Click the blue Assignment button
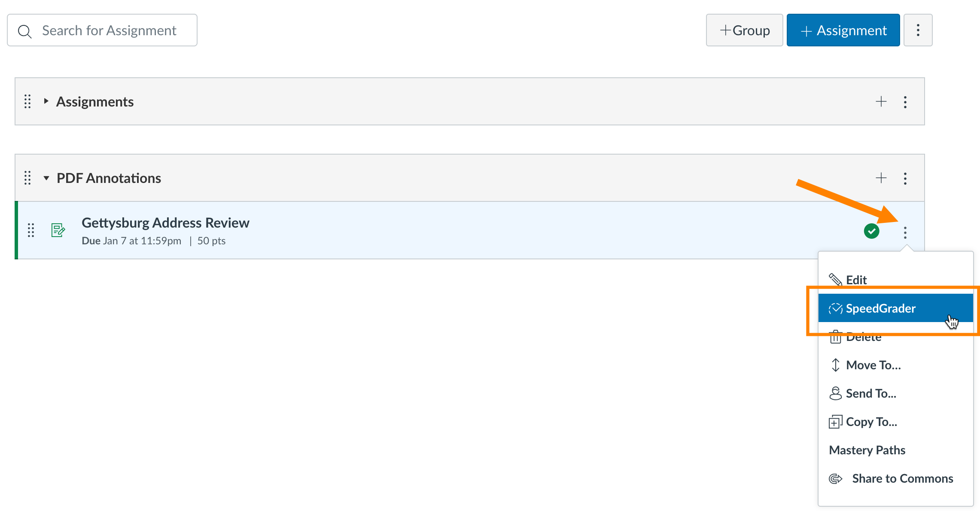Image resolution: width=980 pixels, height=511 pixels. (x=843, y=30)
